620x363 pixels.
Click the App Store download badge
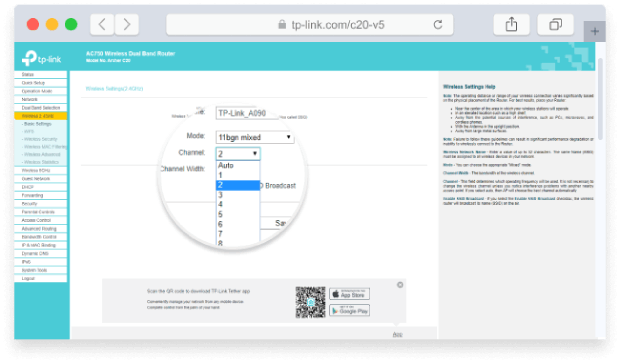[x=350, y=294]
